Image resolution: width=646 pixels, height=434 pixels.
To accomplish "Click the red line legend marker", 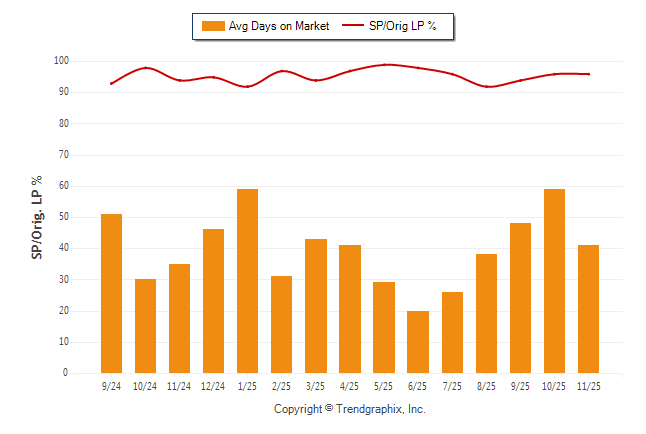I will (x=354, y=26).
